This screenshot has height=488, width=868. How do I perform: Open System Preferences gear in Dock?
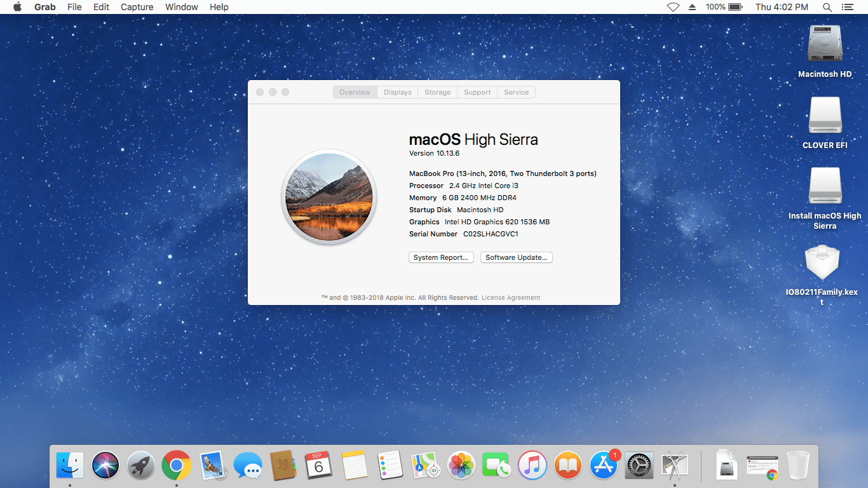pos(639,466)
